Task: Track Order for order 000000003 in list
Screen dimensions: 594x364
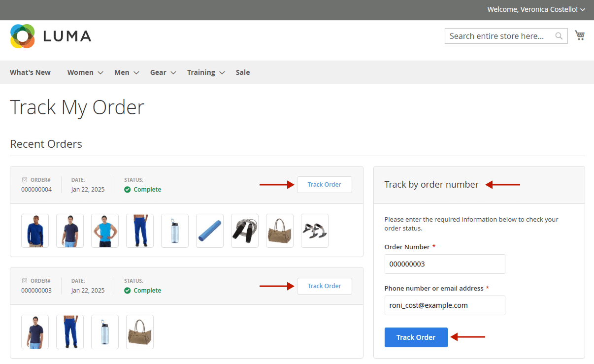Action: pyautogui.click(x=324, y=286)
